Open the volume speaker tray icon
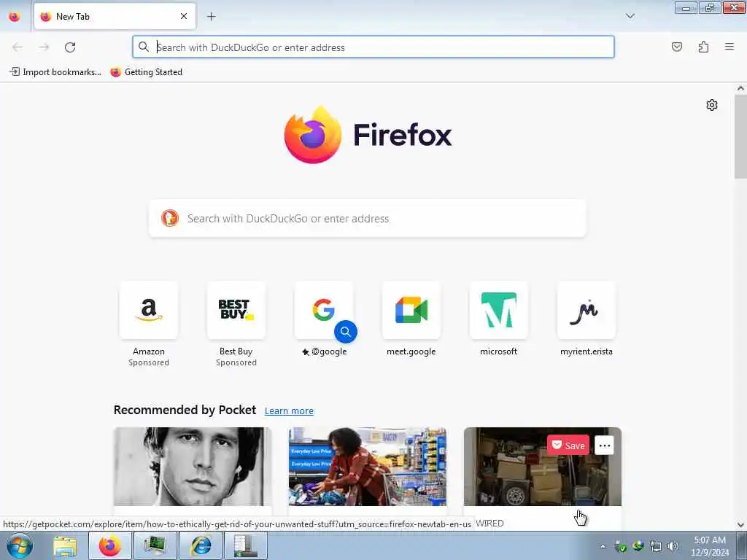747x560 pixels. (x=673, y=546)
